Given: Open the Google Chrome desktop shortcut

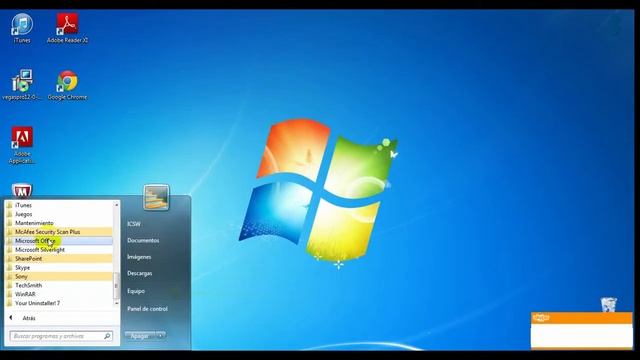Looking at the screenshot, I should click(67, 84).
